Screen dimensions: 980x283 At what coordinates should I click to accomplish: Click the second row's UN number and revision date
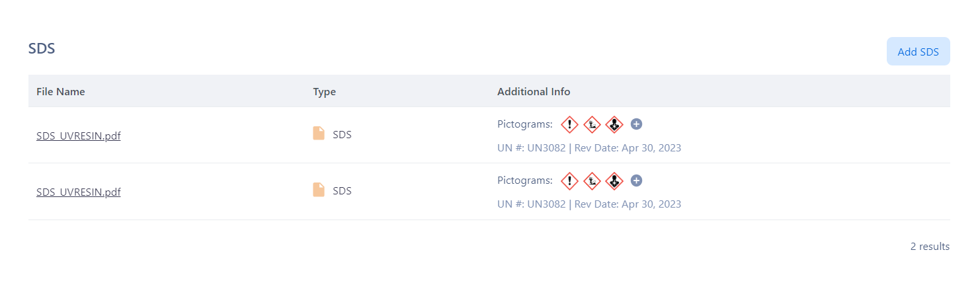(x=589, y=204)
